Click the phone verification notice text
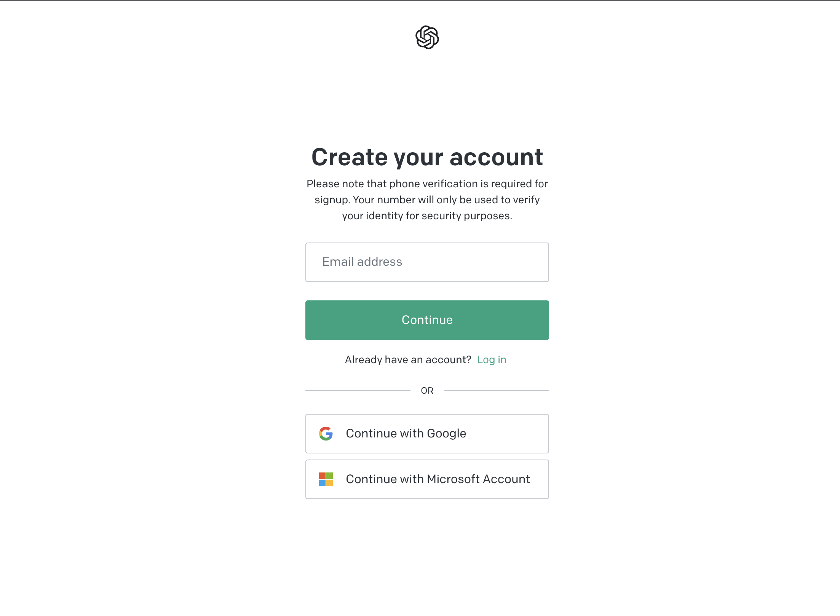 coord(427,199)
